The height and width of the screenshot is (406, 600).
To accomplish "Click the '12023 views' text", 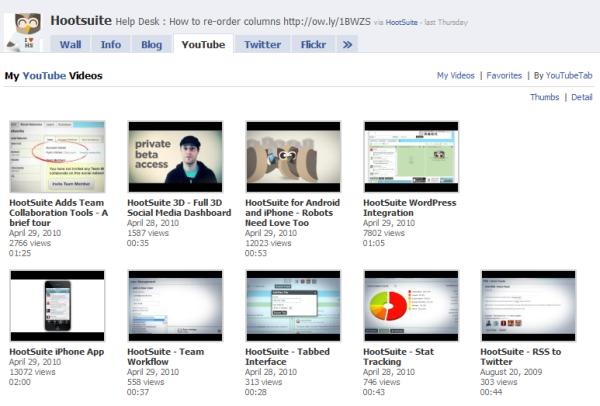I will point(268,243).
